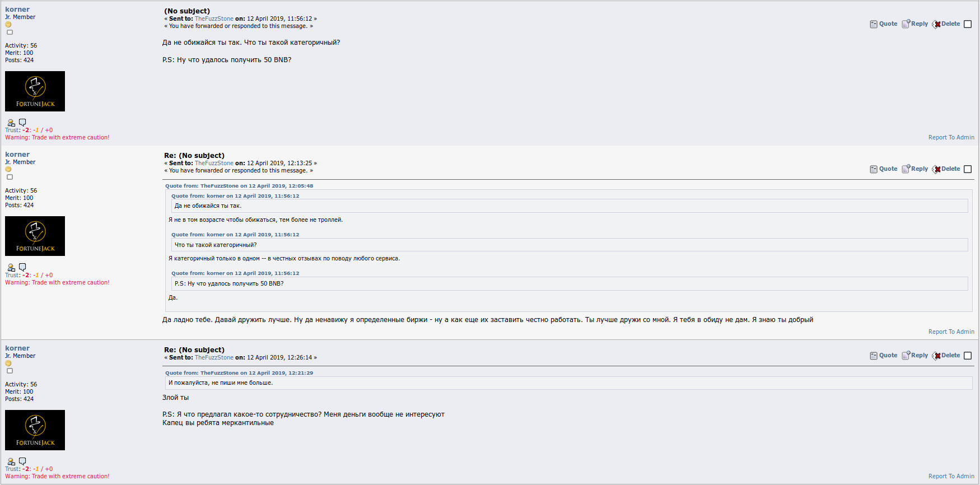Click Report To Admin under first message
Image resolution: width=980 pixels, height=485 pixels.
coord(951,137)
